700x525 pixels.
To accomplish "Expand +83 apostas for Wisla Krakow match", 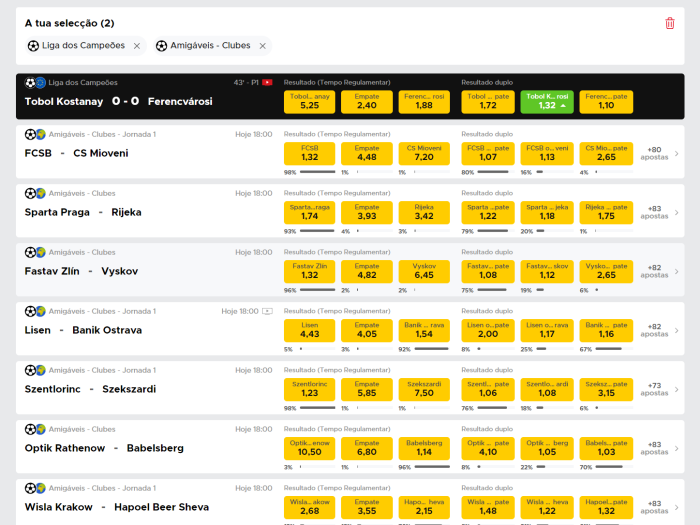I will point(659,507).
